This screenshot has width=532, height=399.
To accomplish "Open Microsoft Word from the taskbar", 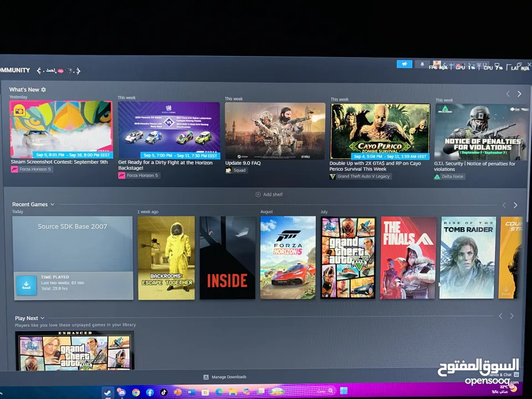I will [x=192, y=392].
